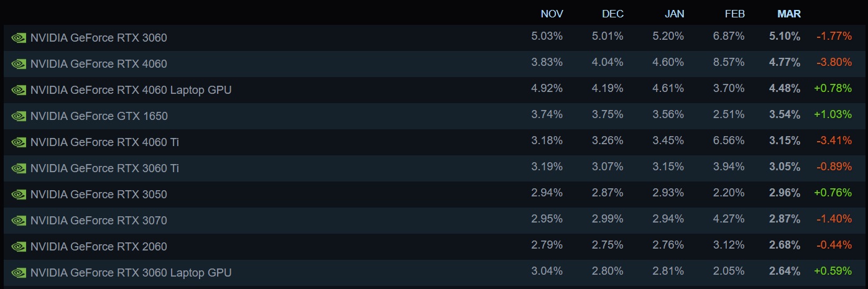Image resolution: width=868 pixels, height=289 pixels.
Task: Click the FEB column header
Action: point(734,14)
